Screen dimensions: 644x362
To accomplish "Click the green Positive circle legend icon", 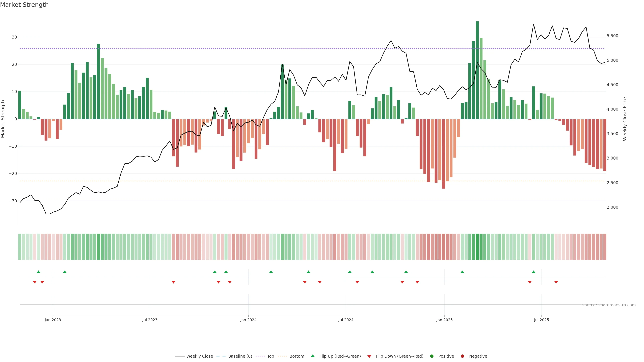I will pyautogui.click(x=432, y=356).
